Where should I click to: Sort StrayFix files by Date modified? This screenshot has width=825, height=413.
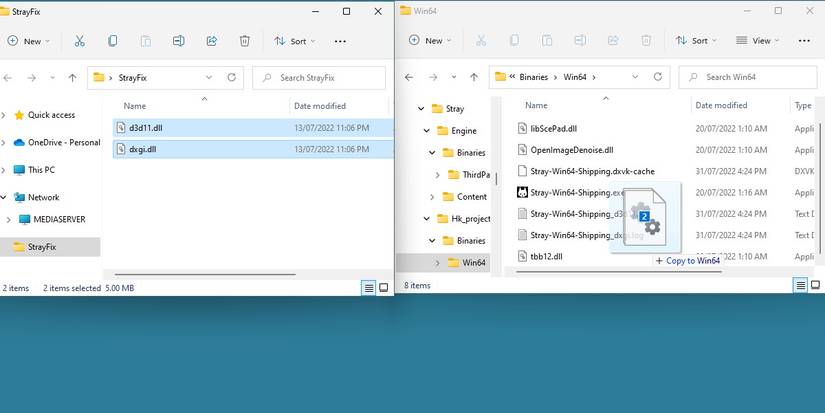[x=320, y=106]
